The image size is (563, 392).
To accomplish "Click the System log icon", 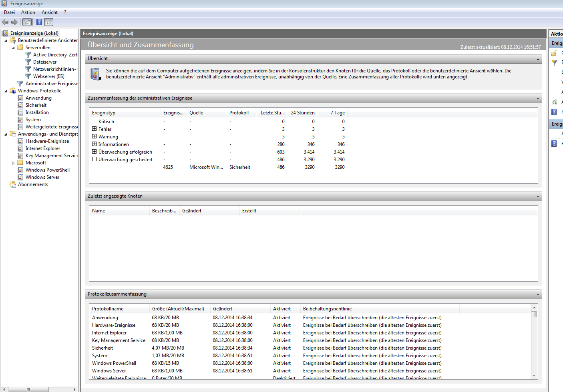I will pyautogui.click(x=20, y=120).
